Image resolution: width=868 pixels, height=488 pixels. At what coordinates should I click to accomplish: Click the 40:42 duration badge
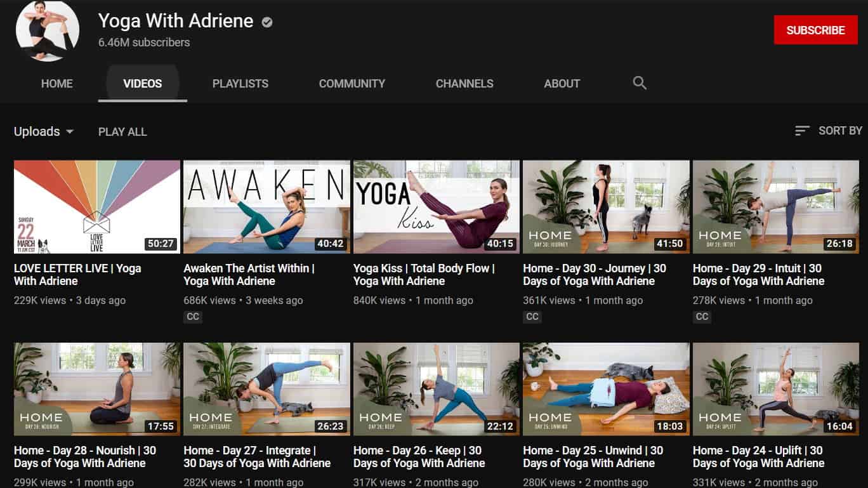point(331,244)
